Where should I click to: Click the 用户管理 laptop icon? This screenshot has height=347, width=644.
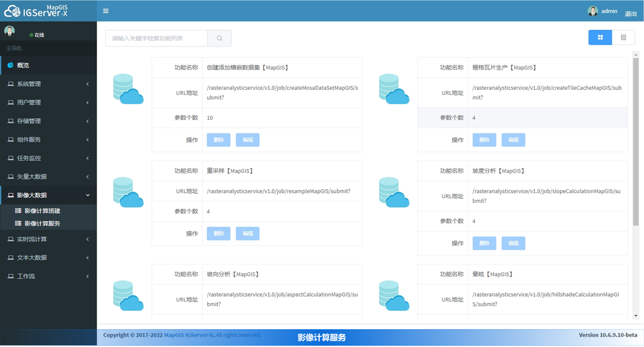pos(11,102)
